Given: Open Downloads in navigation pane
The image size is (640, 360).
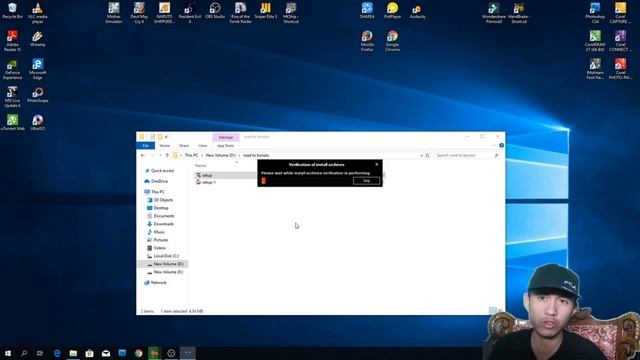Looking at the screenshot, I should pyautogui.click(x=161, y=224).
